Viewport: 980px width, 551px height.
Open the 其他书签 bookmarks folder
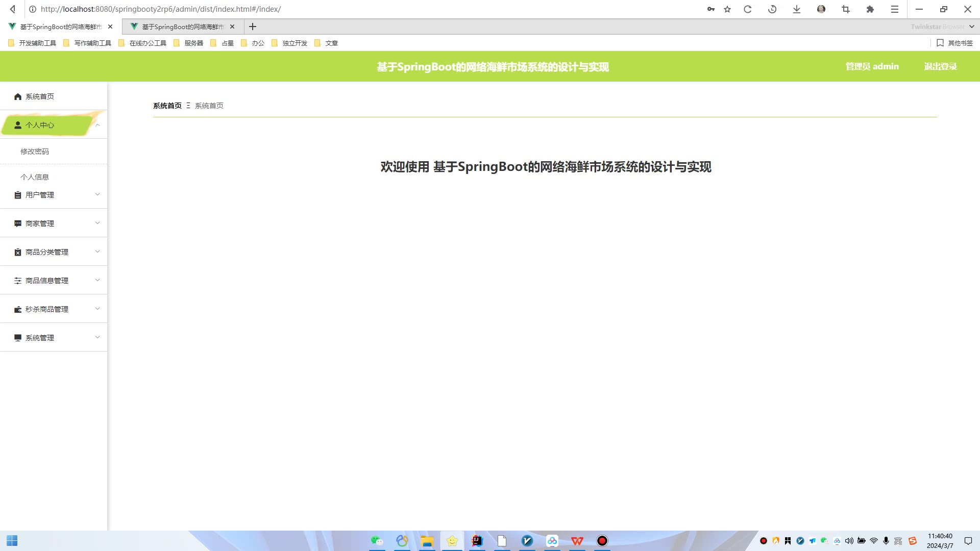click(x=954, y=43)
